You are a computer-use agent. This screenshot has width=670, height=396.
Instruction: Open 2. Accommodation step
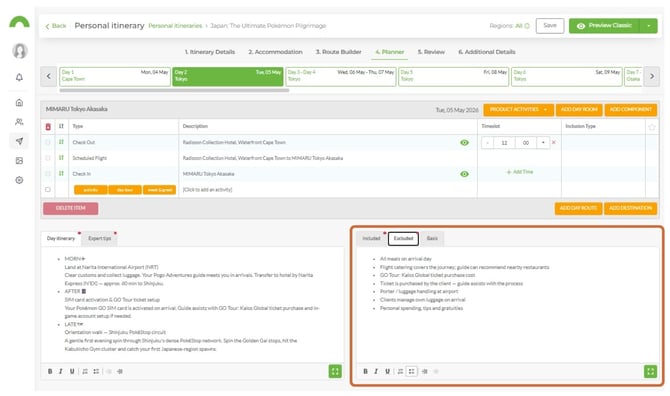pos(275,52)
